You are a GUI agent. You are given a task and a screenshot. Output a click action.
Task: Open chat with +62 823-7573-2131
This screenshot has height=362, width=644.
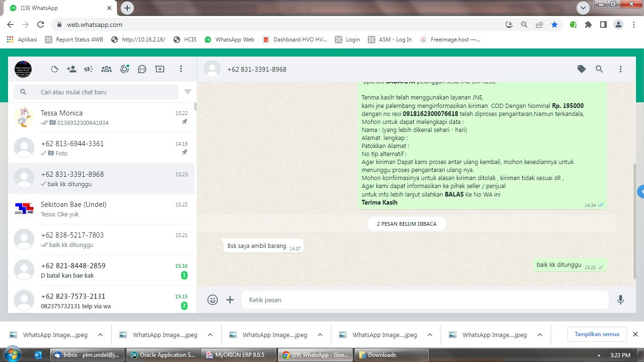[101, 300]
